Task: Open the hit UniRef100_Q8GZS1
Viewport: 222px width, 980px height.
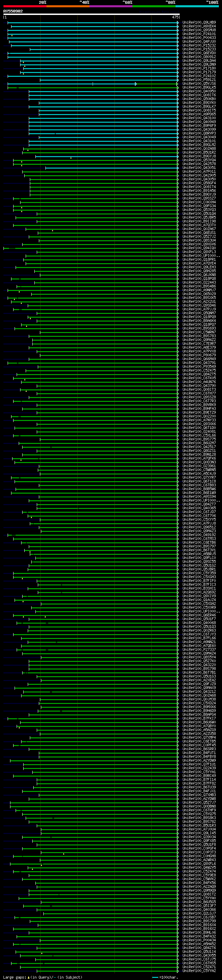Action: (199, 451)
